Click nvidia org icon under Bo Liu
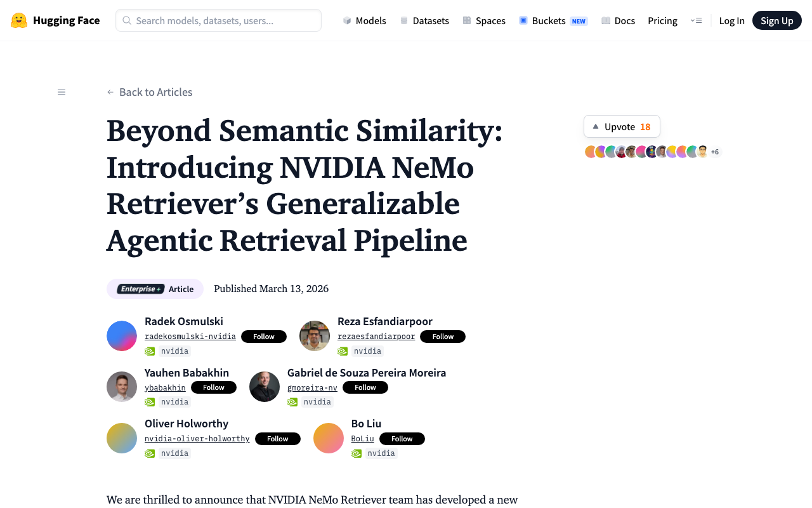Screen dimensions: 812x508 [x=357, y=453]
